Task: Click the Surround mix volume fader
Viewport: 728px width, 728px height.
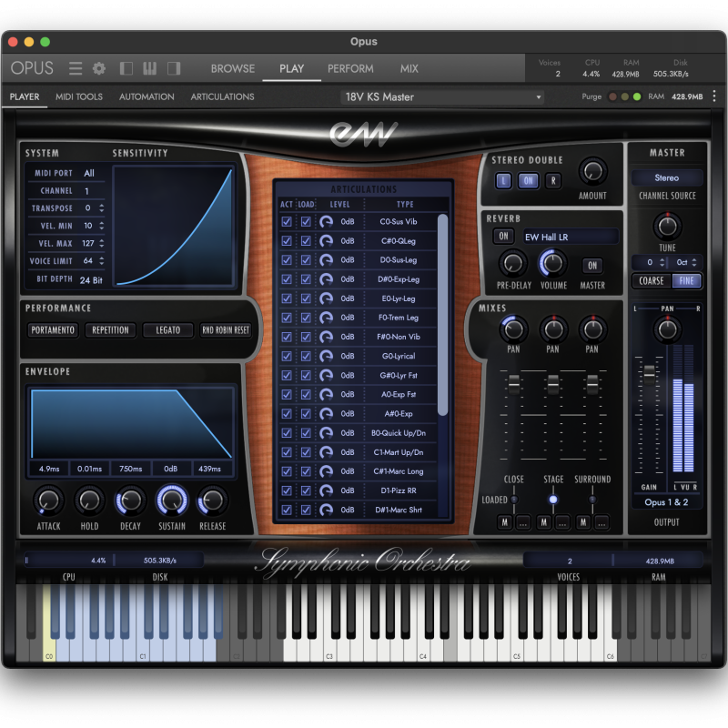Action: [592, 383]
